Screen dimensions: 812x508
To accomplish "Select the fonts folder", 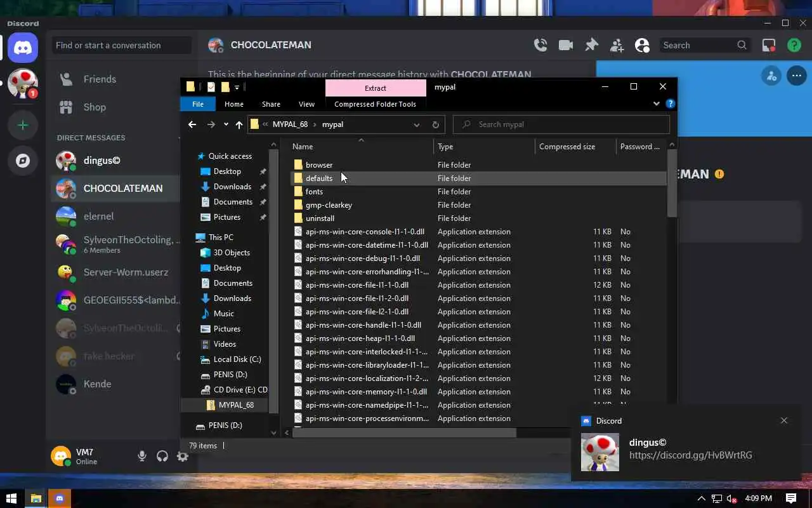I will pos(314,192).
